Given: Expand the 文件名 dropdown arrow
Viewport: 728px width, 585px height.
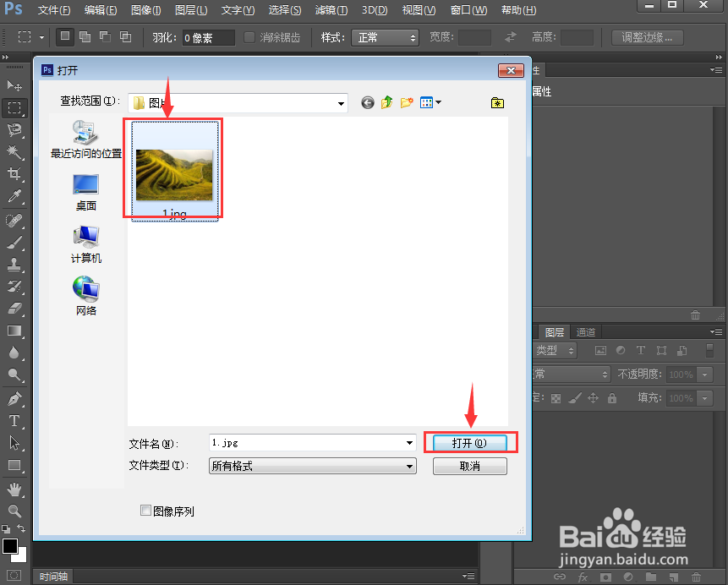Looking at the screenshot, I should [x=409, y=443].
